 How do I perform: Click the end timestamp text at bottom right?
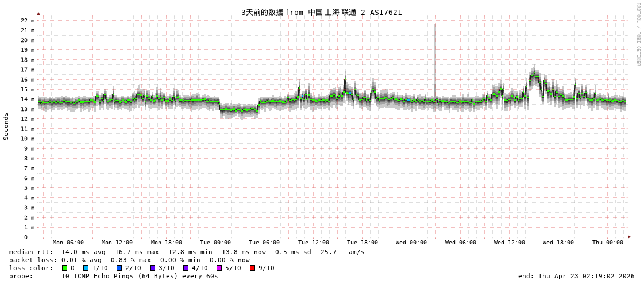[x=576, y=276]
